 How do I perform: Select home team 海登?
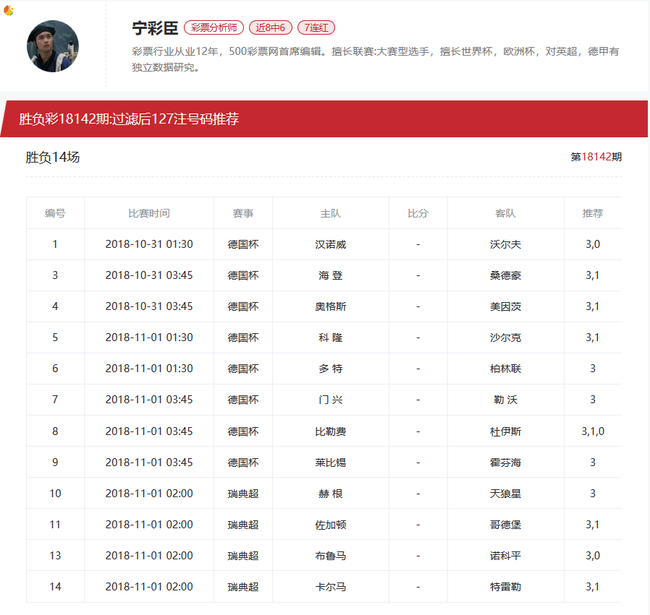coord(330,276)
